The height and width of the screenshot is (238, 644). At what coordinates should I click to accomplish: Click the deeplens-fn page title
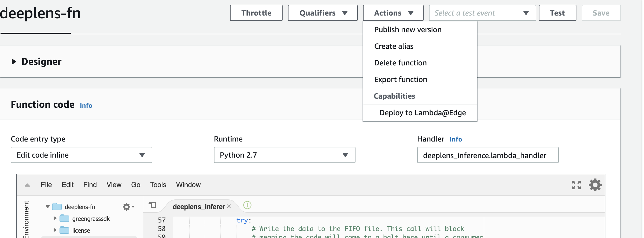[x=40, y=13]
